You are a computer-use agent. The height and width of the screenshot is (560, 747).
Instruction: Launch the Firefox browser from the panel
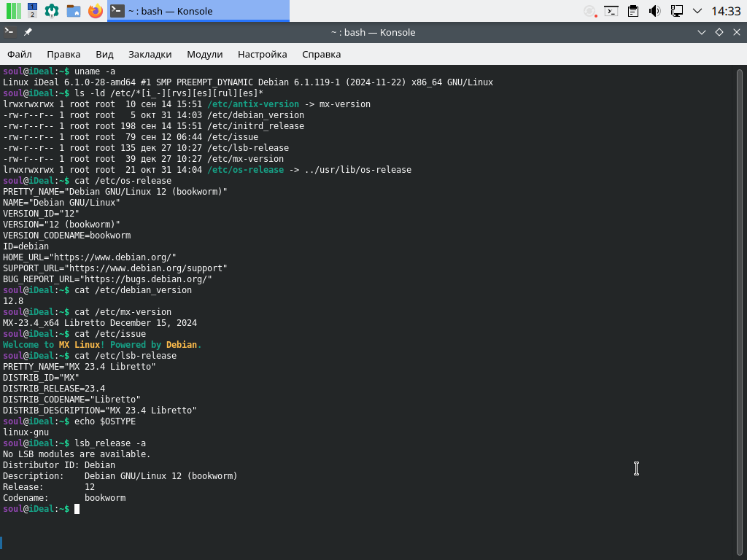pos(96,10)
